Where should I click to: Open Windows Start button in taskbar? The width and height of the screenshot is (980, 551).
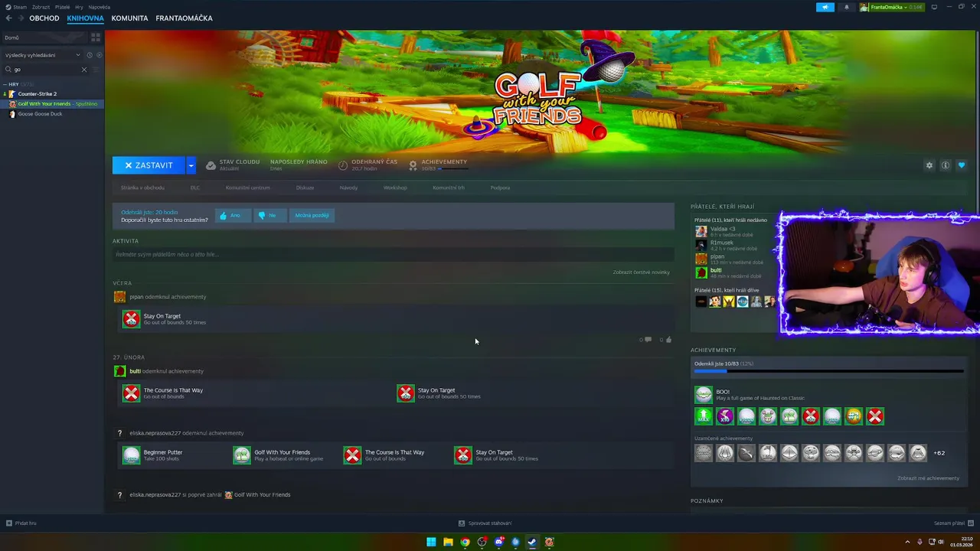pyautogui.click(x=431, y=542)
